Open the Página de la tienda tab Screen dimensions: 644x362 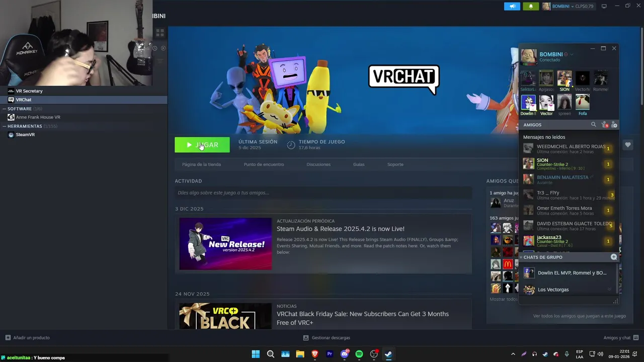tap(201, 164)
